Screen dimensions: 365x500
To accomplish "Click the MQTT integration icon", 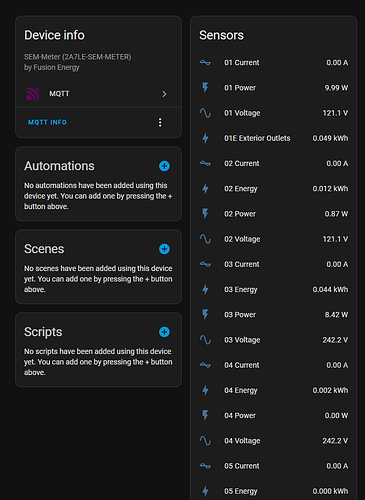I will (33, 94).
